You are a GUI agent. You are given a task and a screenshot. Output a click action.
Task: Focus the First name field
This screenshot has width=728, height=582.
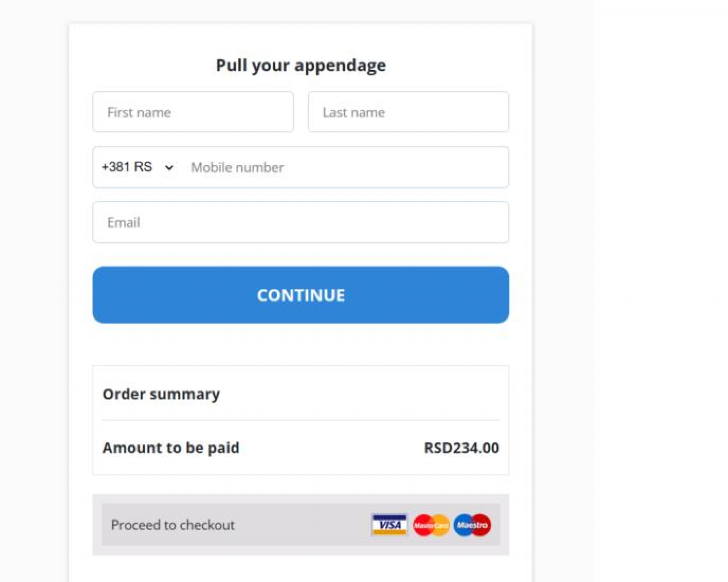point(193,112)
